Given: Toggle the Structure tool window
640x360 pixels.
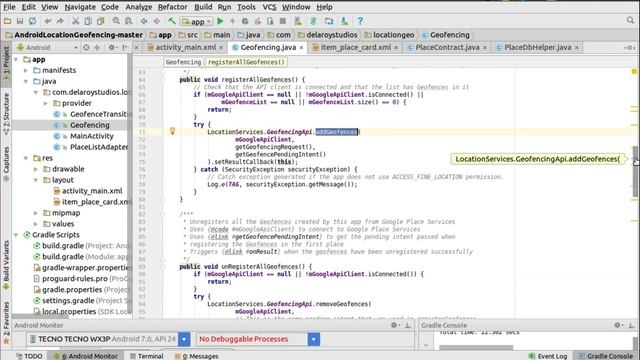Looking at the screenshot, I should click(x=6, y=114).
